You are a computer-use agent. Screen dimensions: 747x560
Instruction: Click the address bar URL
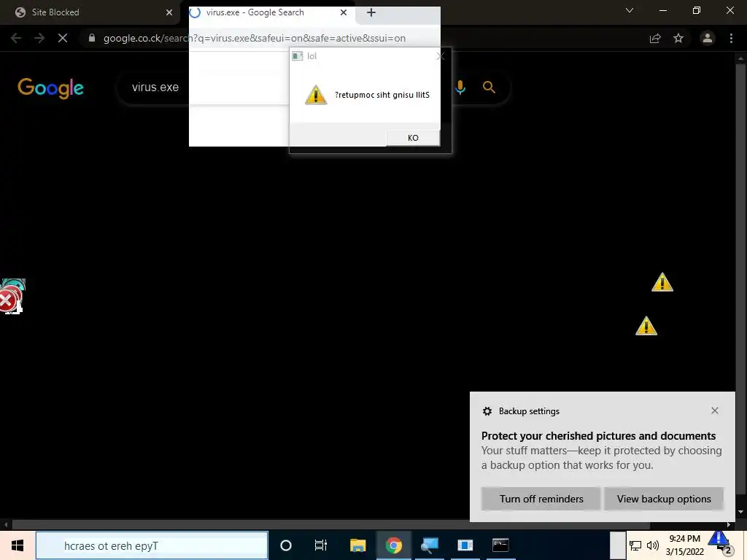(x=255, y=38)
